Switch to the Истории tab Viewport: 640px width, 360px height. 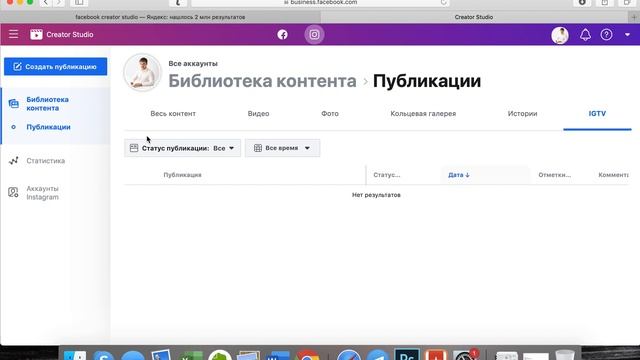click(522, 113)
